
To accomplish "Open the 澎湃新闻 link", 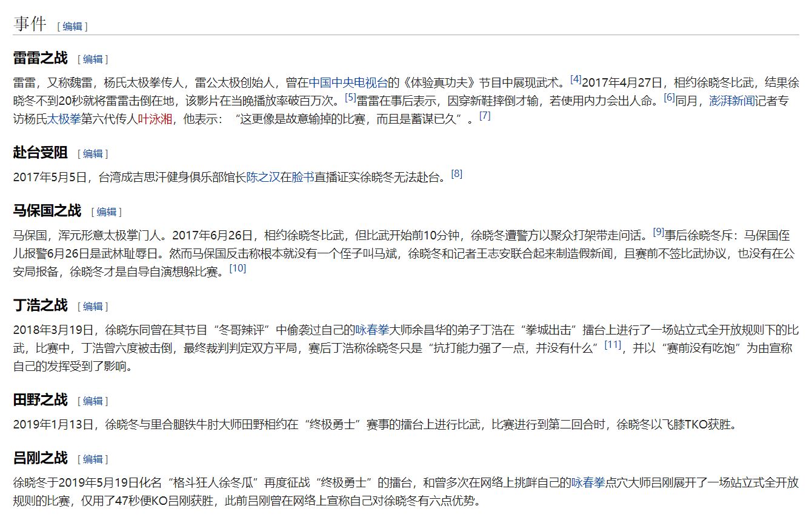I will point(732,101).
